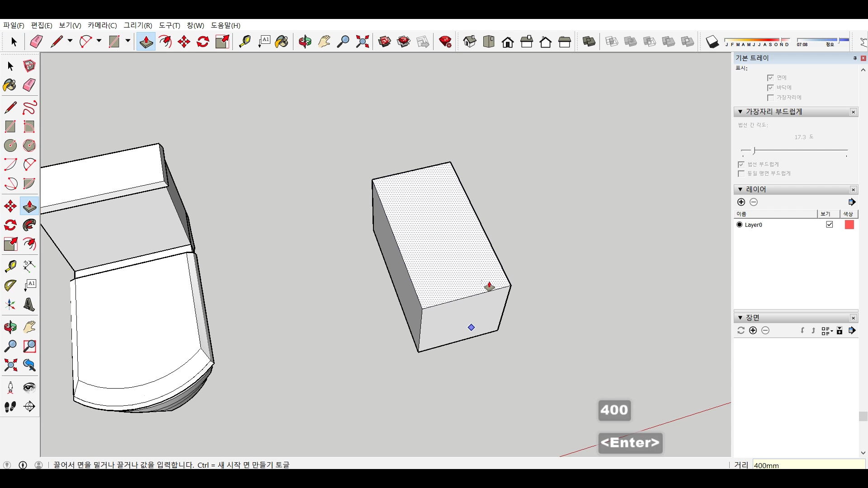Activate the Paint Bucket tool

click(x=10, y=85)
